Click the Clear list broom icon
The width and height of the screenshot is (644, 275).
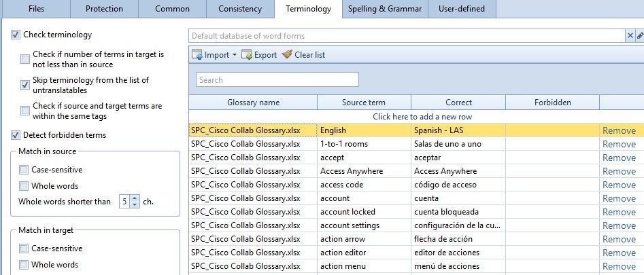point(287,54)
